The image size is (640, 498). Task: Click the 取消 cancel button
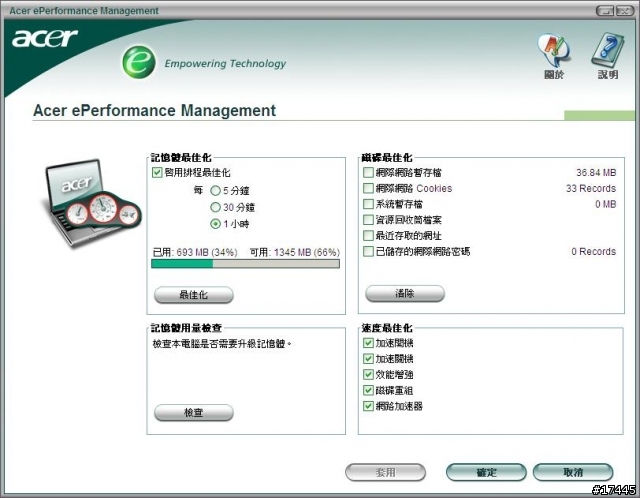tap(573, 473)
